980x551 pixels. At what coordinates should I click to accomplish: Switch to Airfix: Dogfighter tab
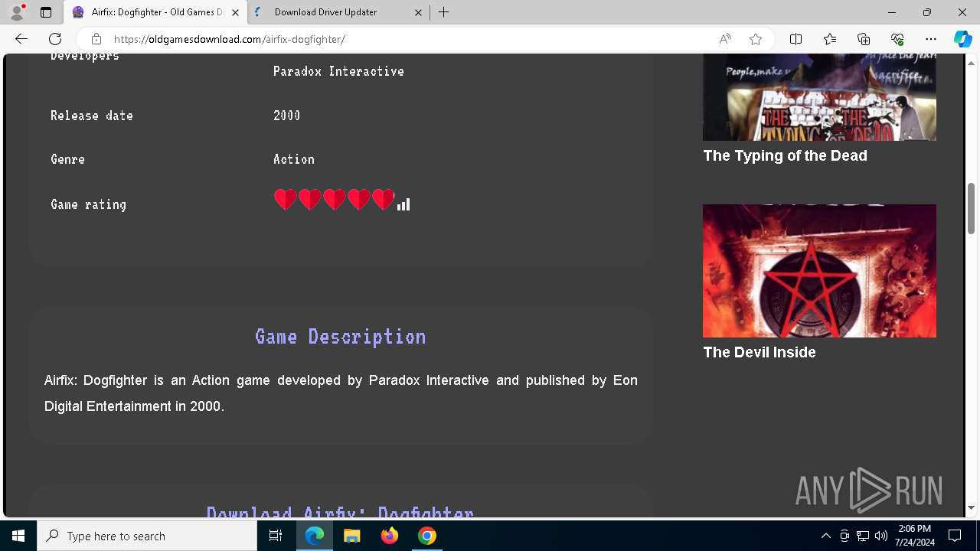[x=155, y=12]
